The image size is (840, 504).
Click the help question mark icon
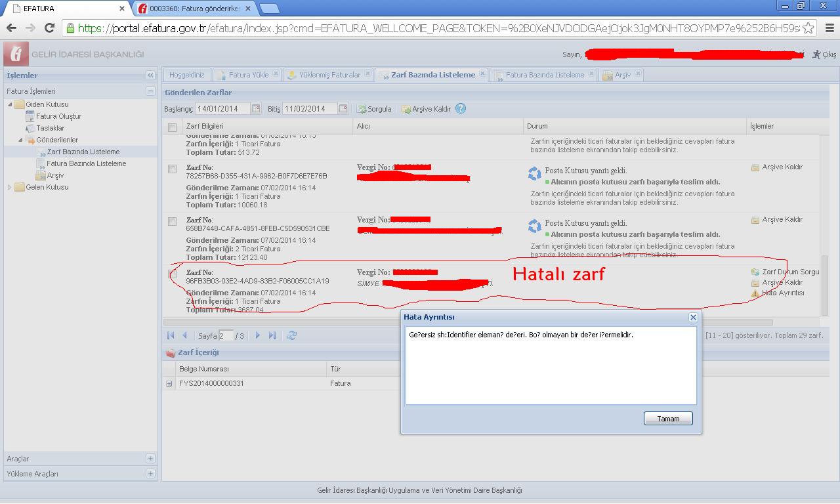[461, 109]
